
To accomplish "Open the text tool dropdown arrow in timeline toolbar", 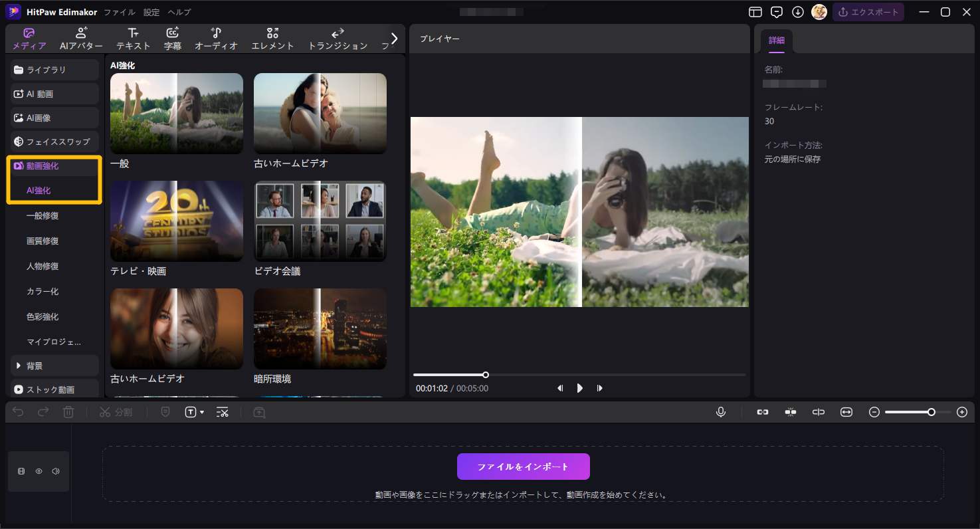I will tap(202, 413).
